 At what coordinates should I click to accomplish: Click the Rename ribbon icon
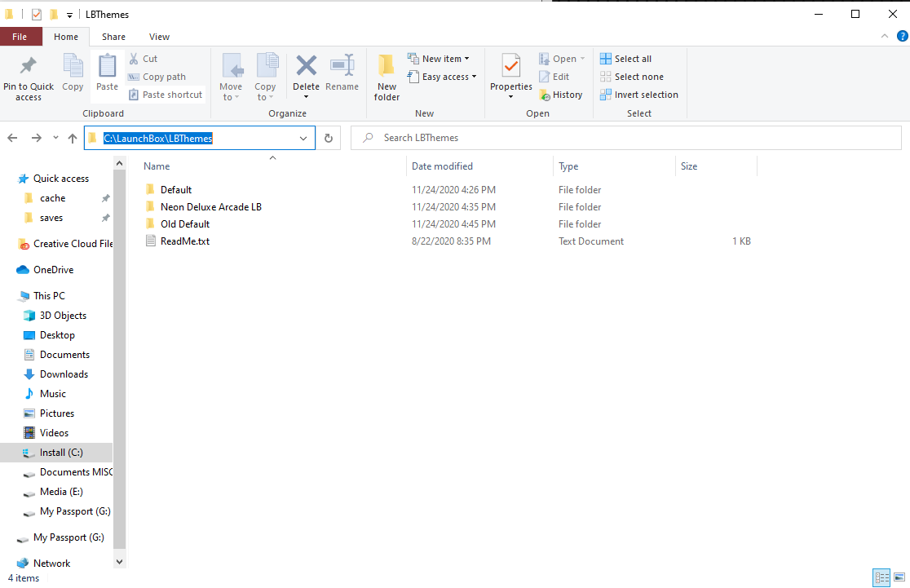[x=342, y=65]
